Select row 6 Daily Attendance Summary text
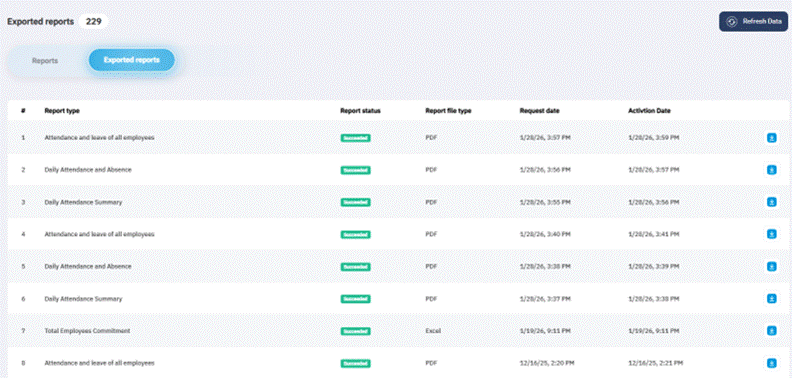The height and width of the screenshot is (378, 792). (83, 299)
